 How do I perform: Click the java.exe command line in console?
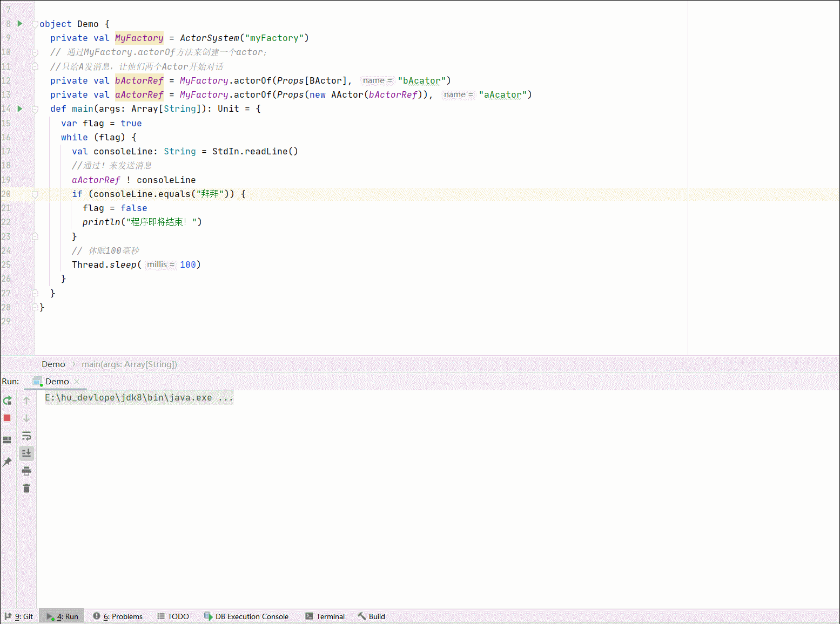[x=139, y=398]
